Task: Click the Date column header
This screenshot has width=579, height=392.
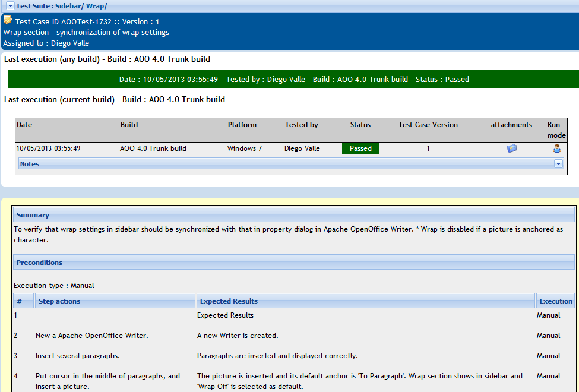Action: (x=24, y=125)
